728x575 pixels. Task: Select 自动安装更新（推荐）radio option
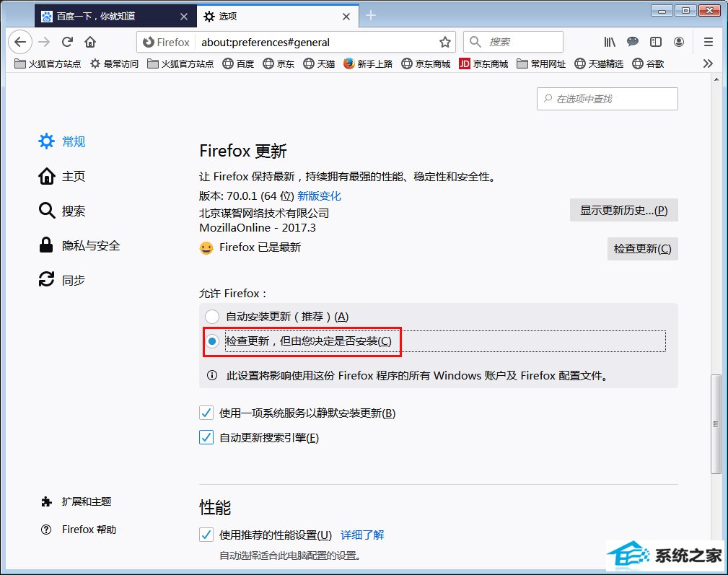(x=212, y=317)
